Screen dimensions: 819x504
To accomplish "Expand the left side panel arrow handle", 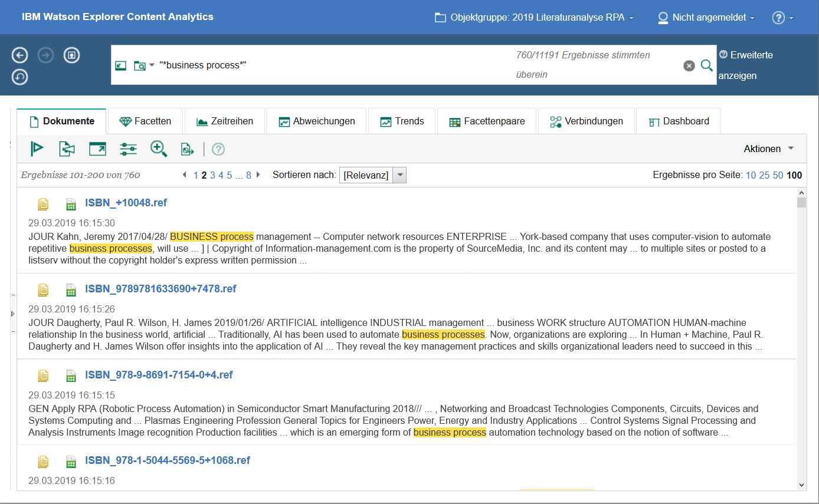I will [12, 314].
